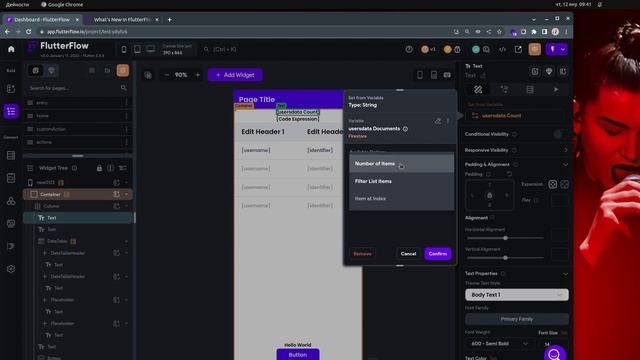Screen dimensions: 640x360
Task: Adjust the Vertical Alignment slider
Action: [x=505, y=258]
